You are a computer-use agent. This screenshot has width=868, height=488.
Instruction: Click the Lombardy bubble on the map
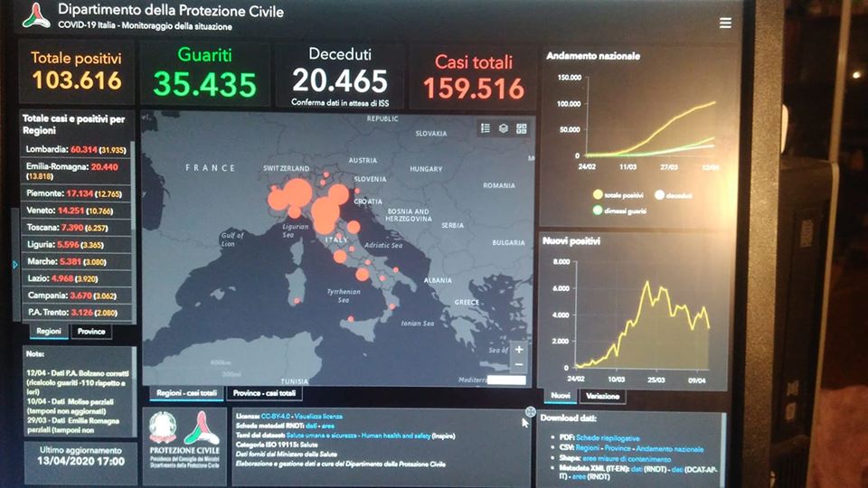297,193
